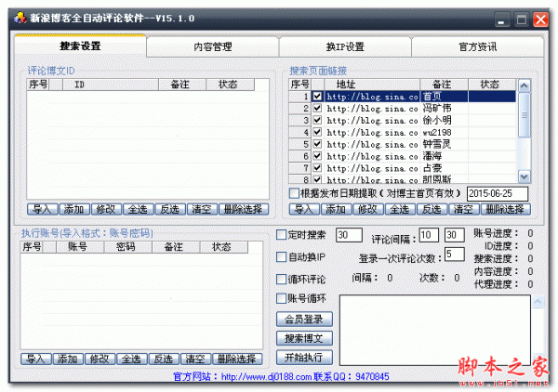Enable 账号循环 checkbox
This screenshot has height=392, width=558.
(282, 298)
